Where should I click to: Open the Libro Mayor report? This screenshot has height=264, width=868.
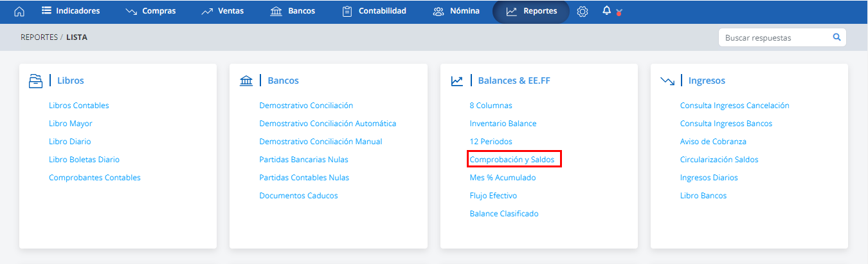pos(71,124)
